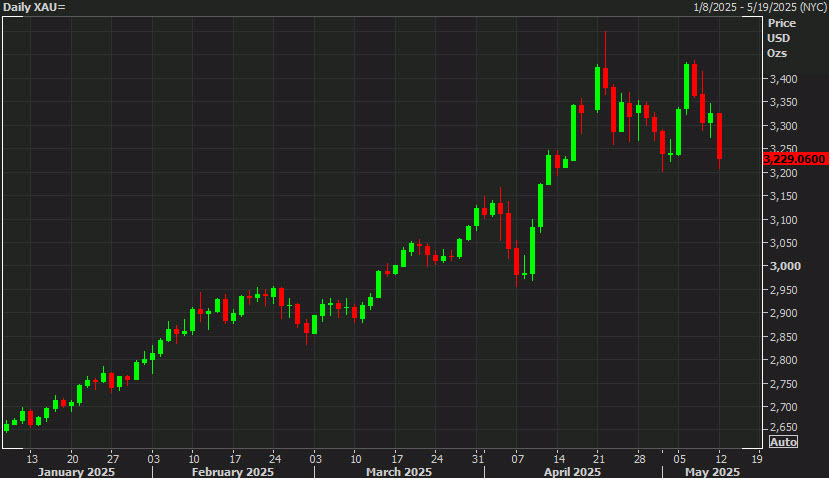Click the '07' date tick in April
Image resolution: width=829 pixels, height=478 pixels.
[x=518, y=458]
